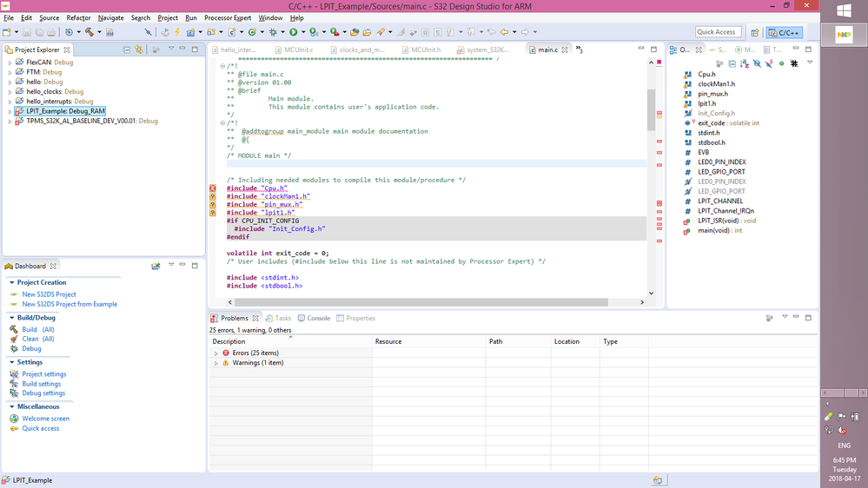
Task: Open Project settings link in Dashboard
Action: (43, 374)
